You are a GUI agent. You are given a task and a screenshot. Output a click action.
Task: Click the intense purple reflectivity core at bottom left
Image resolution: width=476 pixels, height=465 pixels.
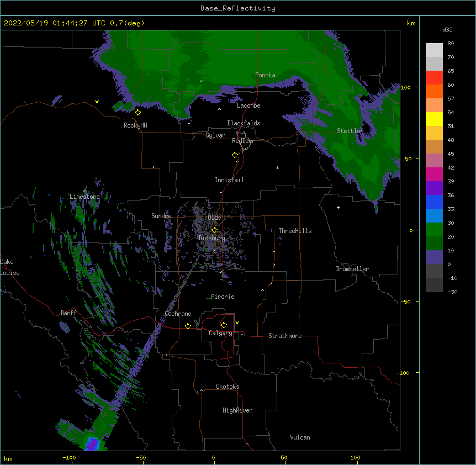(x=93, y=444)
